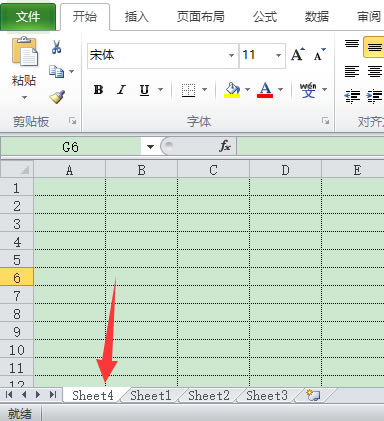
Task: Expand the font color dropdown
Action: tap(280, 89)
